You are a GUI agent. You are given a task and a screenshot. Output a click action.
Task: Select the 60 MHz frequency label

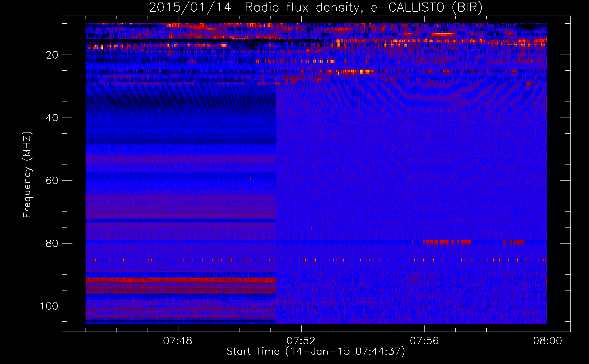click(x=52, y=181)
